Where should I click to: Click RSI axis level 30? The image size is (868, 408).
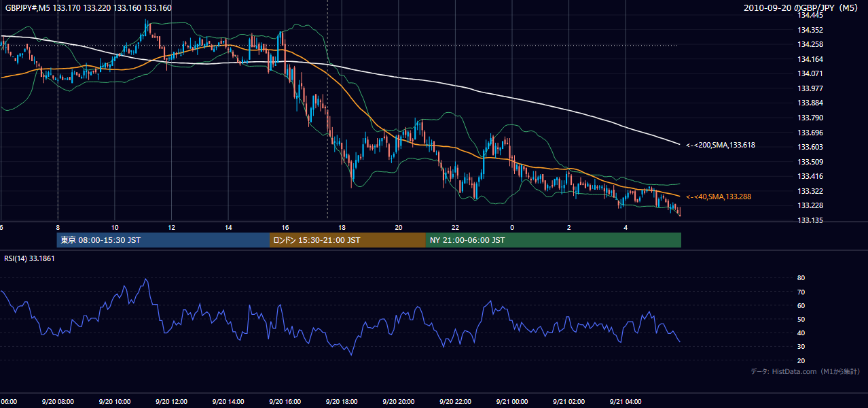pos(801,347)
